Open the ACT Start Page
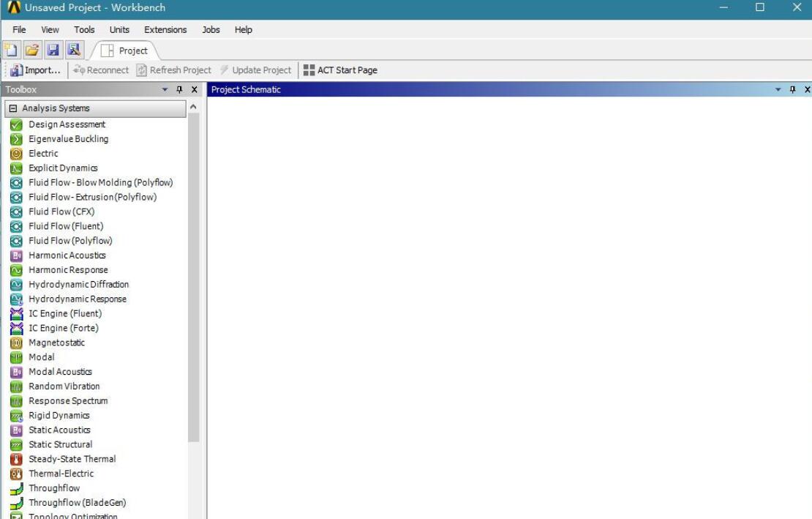Image resolution: width=812 pixels, height=519 pixels. coord(340,70)
